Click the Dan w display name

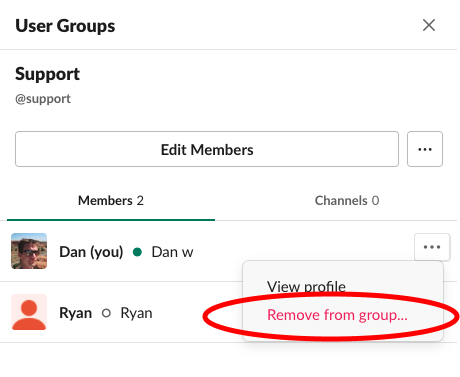pyautogui.click(x=172, y=252)
